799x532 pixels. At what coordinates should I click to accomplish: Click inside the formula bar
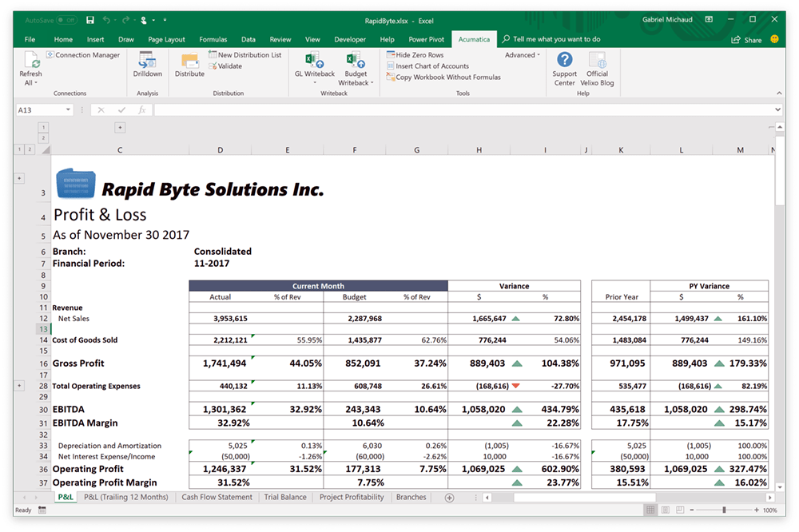point(399,109)
